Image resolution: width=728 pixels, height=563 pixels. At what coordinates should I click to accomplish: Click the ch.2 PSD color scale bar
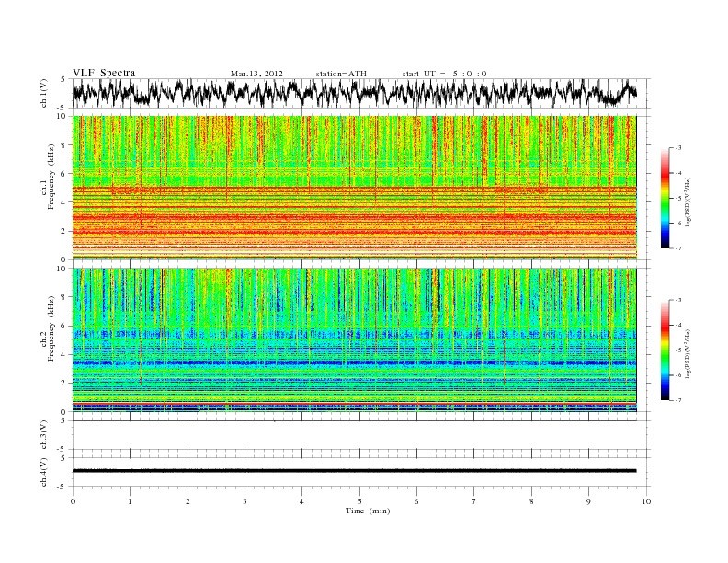coord(665,350)
